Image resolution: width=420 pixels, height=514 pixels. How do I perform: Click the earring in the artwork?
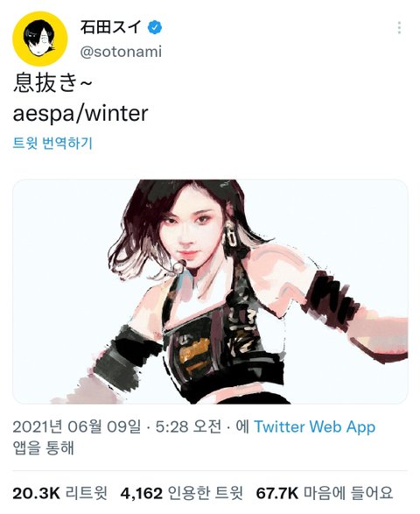point(230,234)
